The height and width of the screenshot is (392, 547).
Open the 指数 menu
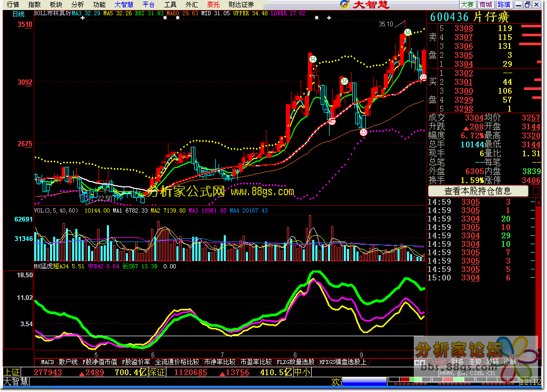(35, 5)
